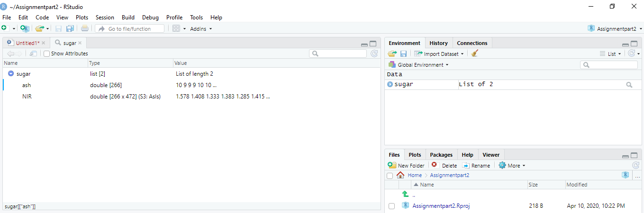Expand the sugar entry in Environment

click(x=390, y=85)
